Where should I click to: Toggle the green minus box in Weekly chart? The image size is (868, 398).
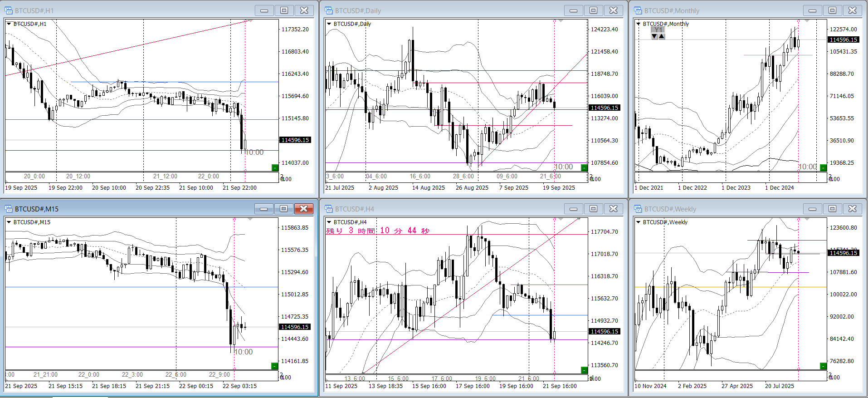pos(823,366)
